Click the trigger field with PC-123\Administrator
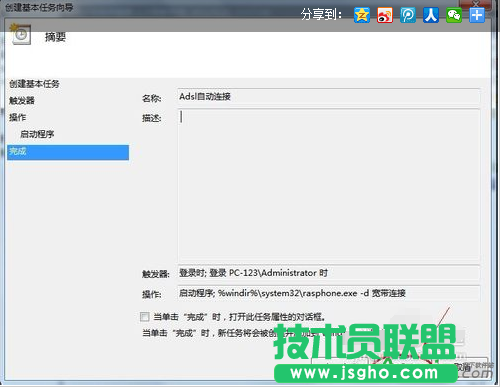 pos(329,273)
